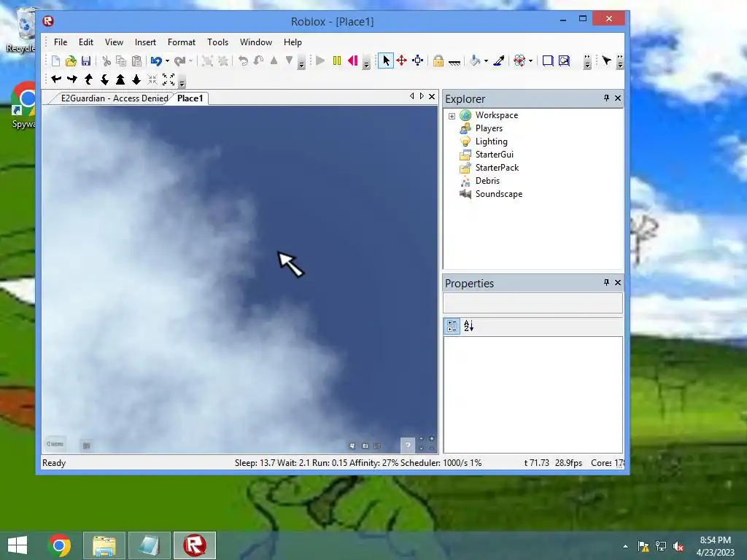Pan camera right with right arrow icon
The width and height of the screenshot is (747, 560).
[x=72, y=79]
